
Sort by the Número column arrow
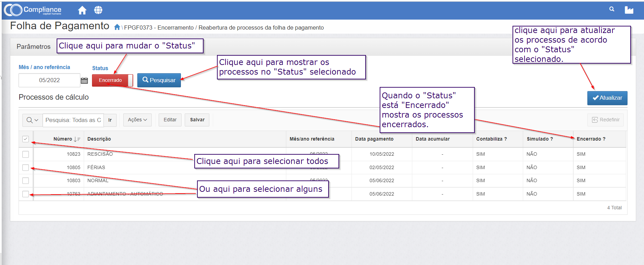(x=77, y=139)
